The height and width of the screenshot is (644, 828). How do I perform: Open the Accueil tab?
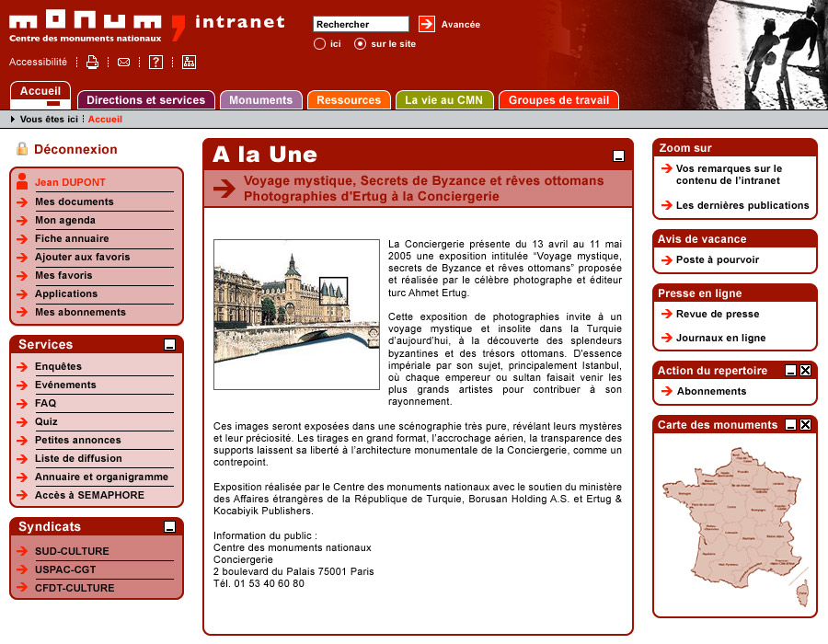pyautogui.click(x=40, y=95)
